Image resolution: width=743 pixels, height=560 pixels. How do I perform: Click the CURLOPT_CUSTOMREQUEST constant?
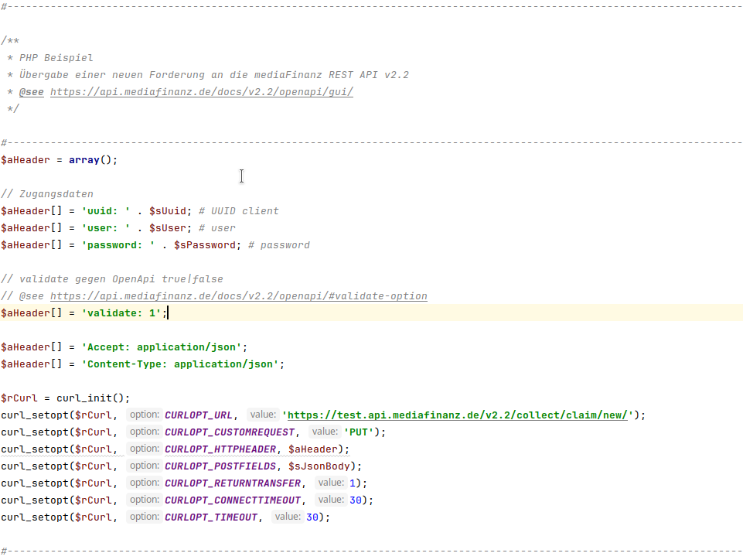coord(230,432)
